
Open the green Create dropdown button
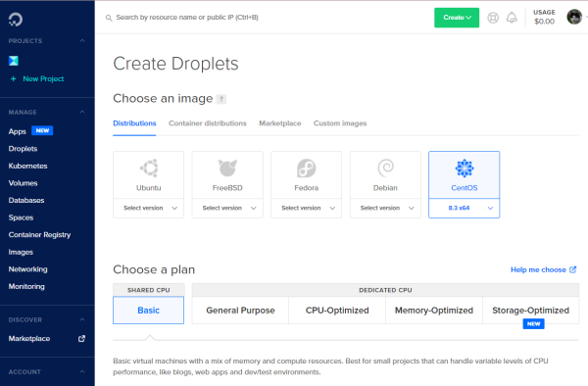(x=457, y=18)
